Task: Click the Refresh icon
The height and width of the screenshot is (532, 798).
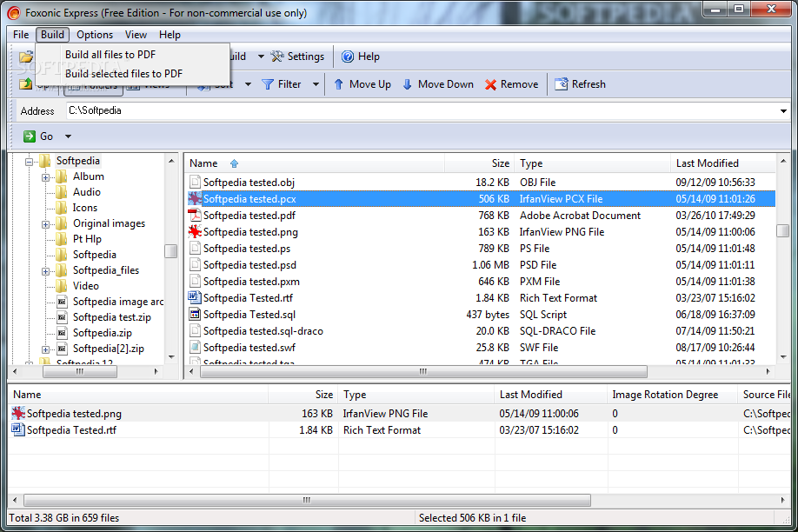Action: pyautogui.click(x=561, y=84)
